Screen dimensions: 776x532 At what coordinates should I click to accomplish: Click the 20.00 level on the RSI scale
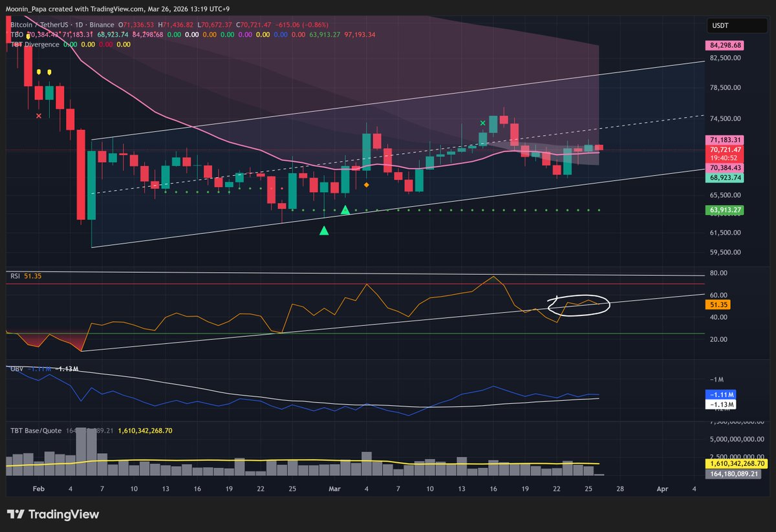(719, 339)
